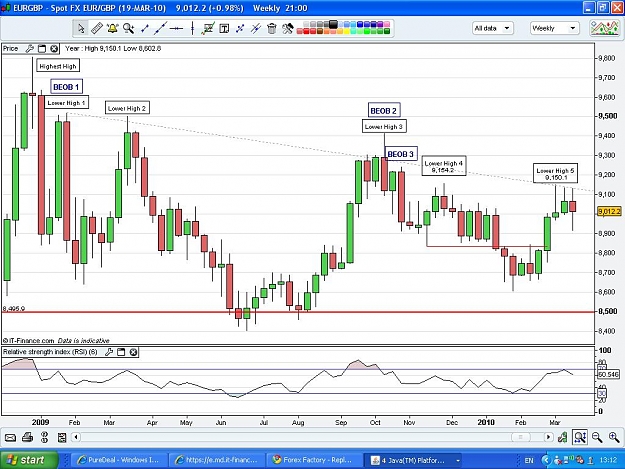The image size is (625, 469).
Task: Click the 13:12 taskbar clock
Action: [608, 460]
